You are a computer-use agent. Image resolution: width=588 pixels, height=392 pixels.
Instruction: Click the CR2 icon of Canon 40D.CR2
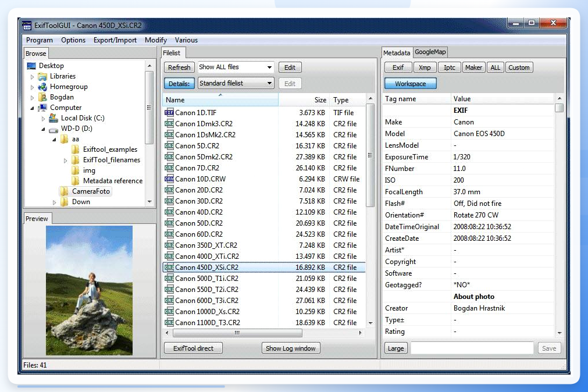coord(169,212)
